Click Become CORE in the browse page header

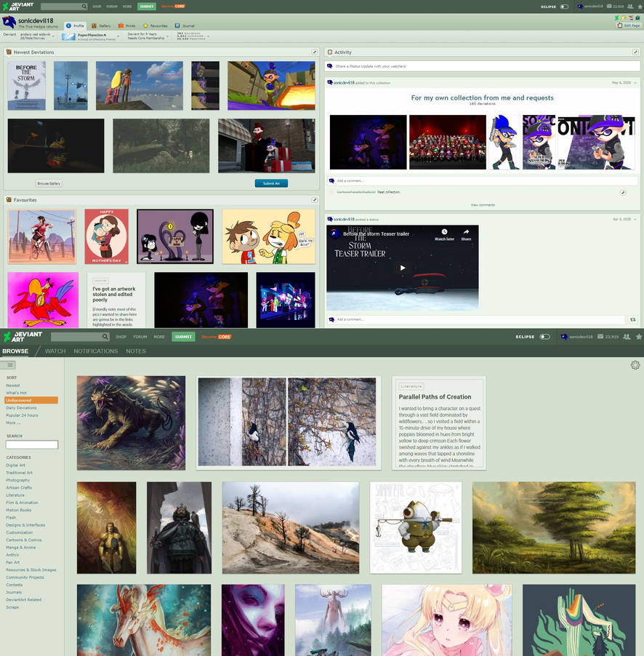point(216,337)
